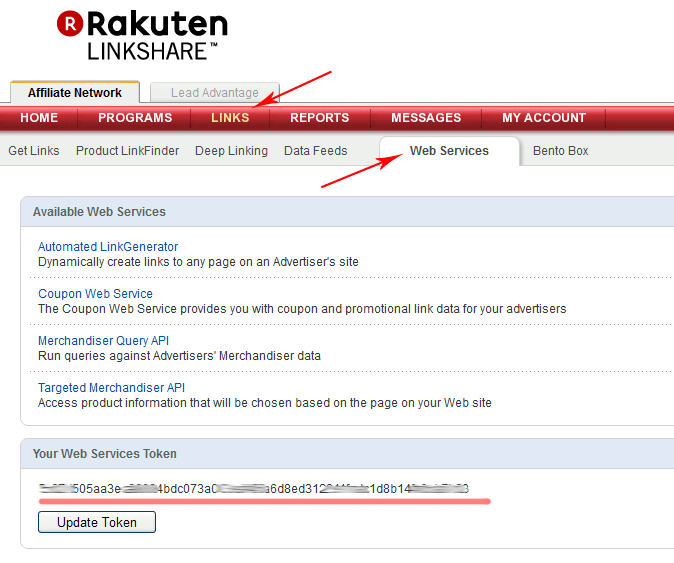
Task: Open the Targeted Merchandiser API link
Action: [111, 388]
